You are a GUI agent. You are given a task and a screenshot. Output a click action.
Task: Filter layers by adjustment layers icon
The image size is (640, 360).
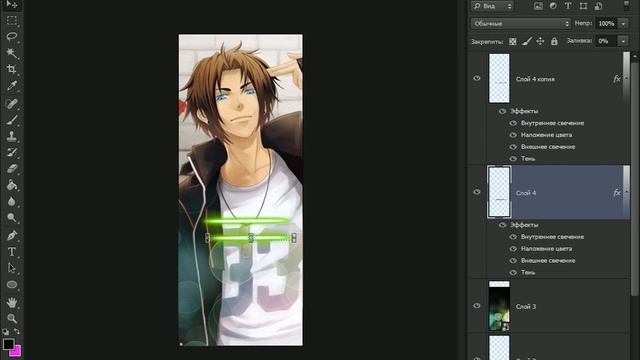[x=553, y=6]
